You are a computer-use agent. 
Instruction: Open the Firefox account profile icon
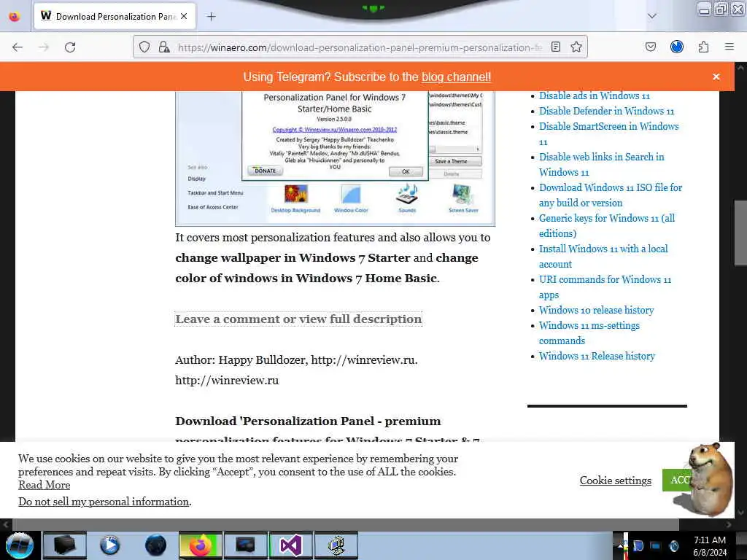(x=677, y=47)
